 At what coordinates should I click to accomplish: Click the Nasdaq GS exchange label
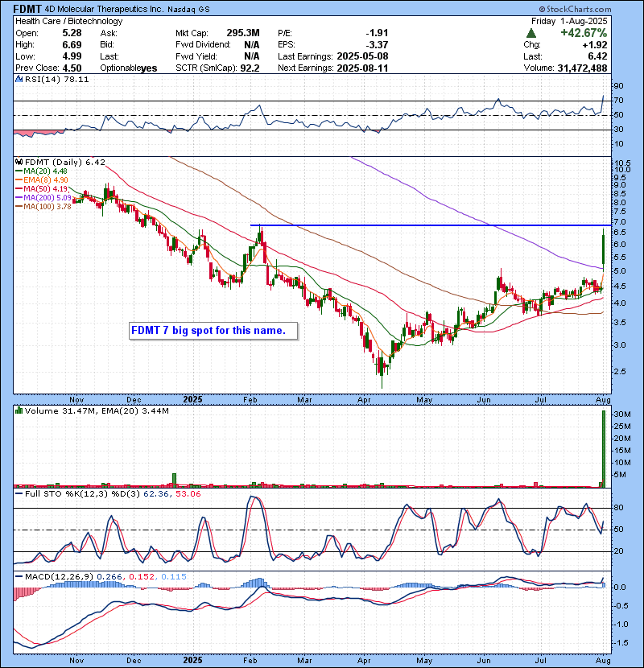188,9
